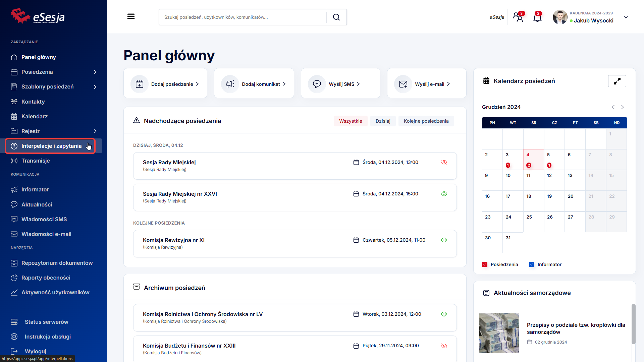Click the Wiadomości e-mail envelope icon
The image size is (644, 362).
(x=14, y=234)
